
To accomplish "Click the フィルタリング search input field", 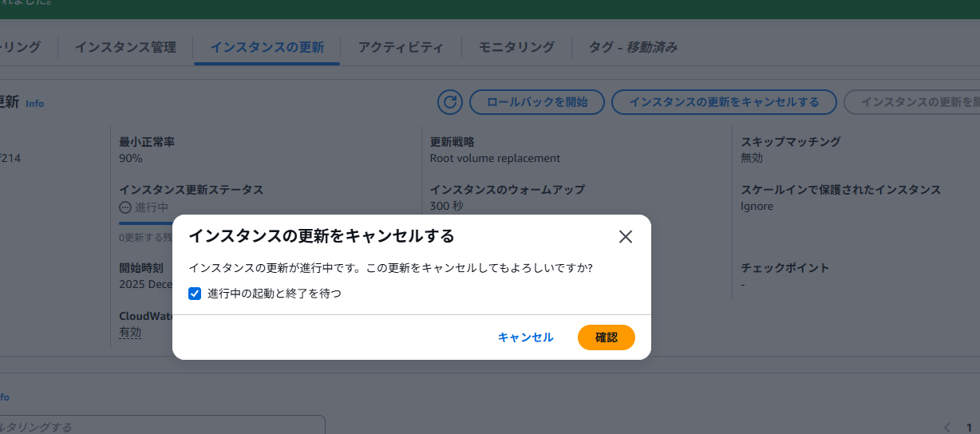I will 163,426.
